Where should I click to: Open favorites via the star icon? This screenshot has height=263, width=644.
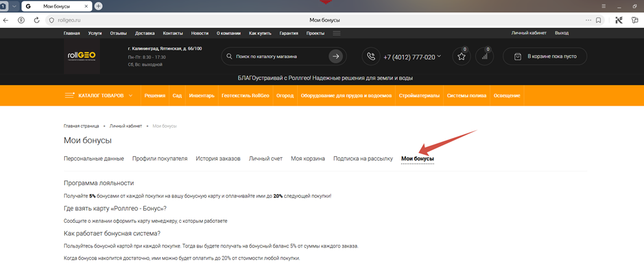[462, 57]
